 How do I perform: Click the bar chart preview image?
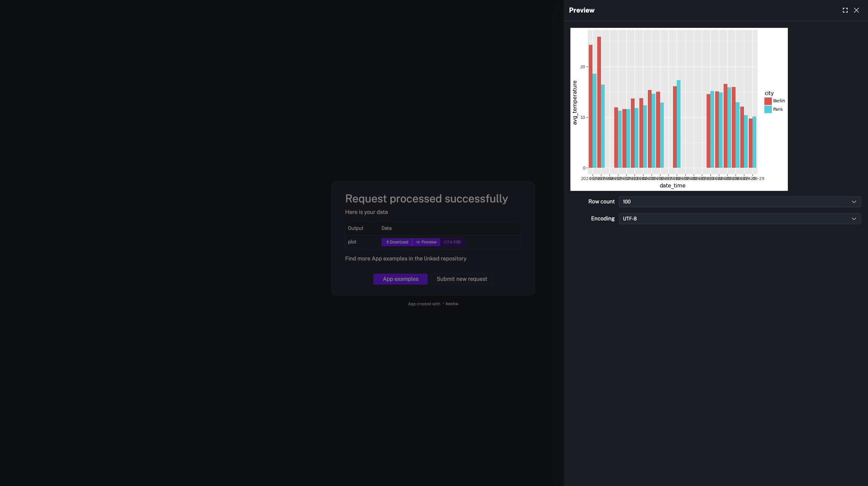click(678, 109)
